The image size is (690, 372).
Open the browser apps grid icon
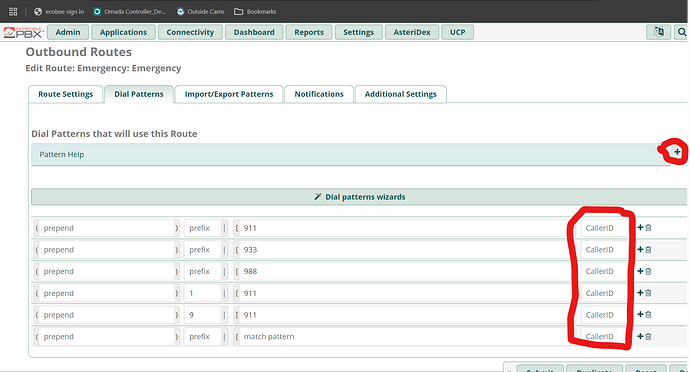coord(13,11)
